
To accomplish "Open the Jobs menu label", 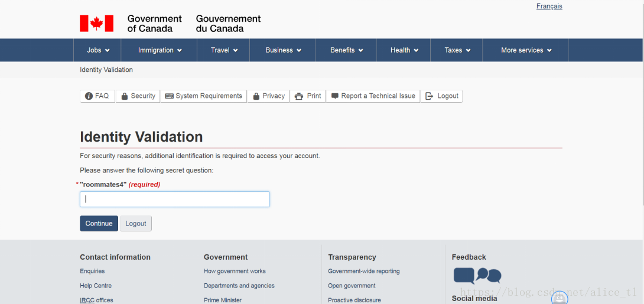I will coord(94,50).
